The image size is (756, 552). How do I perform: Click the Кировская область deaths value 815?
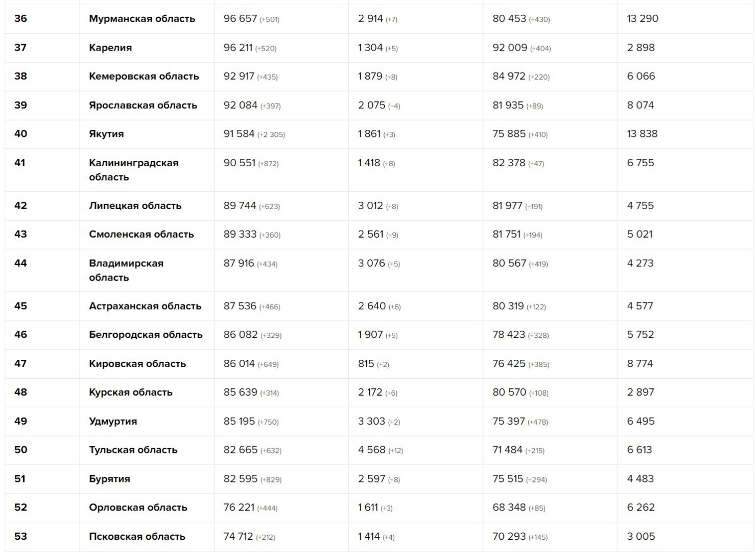pyautogui.click(x=366, y=363)
